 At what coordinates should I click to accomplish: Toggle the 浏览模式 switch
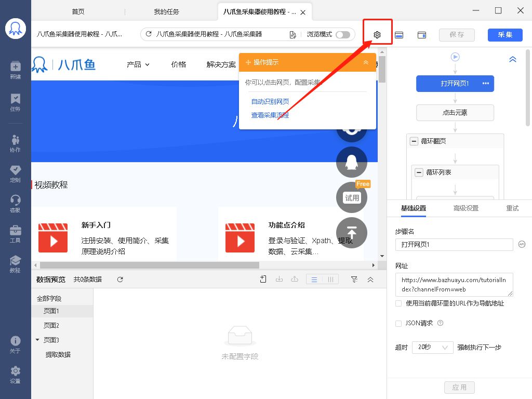tap(343, 35)
